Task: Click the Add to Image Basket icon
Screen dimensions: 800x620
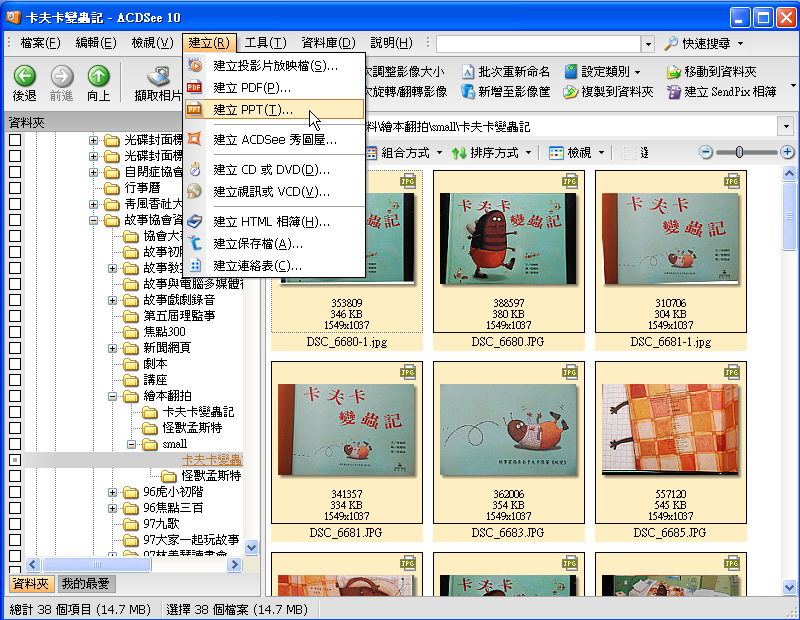Action: coord(468,91)
